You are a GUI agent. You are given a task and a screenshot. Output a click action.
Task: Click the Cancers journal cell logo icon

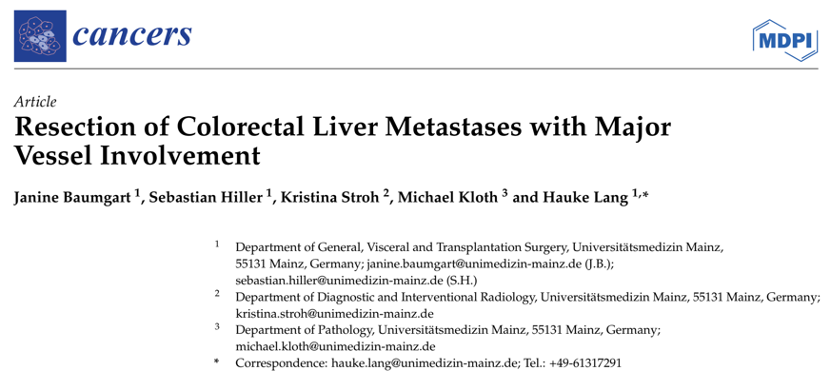click(x=37, y=36)
